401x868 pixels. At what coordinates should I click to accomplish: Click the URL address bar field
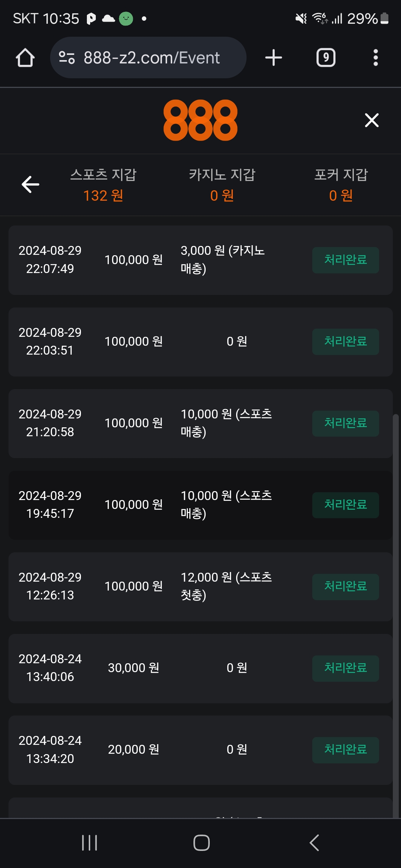point(151,58)
